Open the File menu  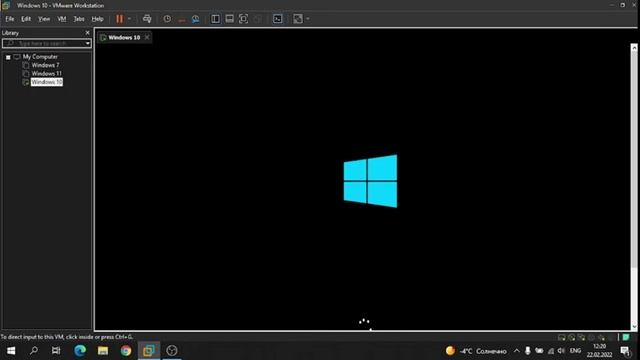coord(10,19)
